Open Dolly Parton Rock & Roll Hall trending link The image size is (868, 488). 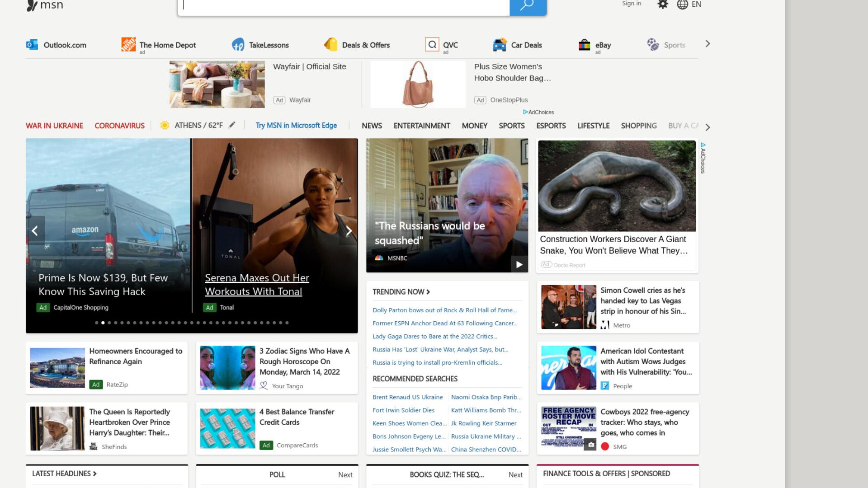(x=444, y=310)
